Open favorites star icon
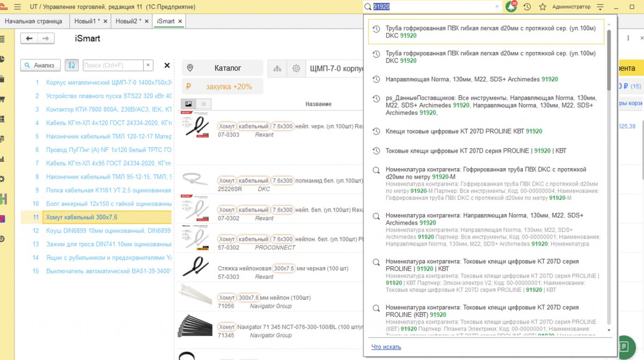The image size is (644, 360). 543,7
